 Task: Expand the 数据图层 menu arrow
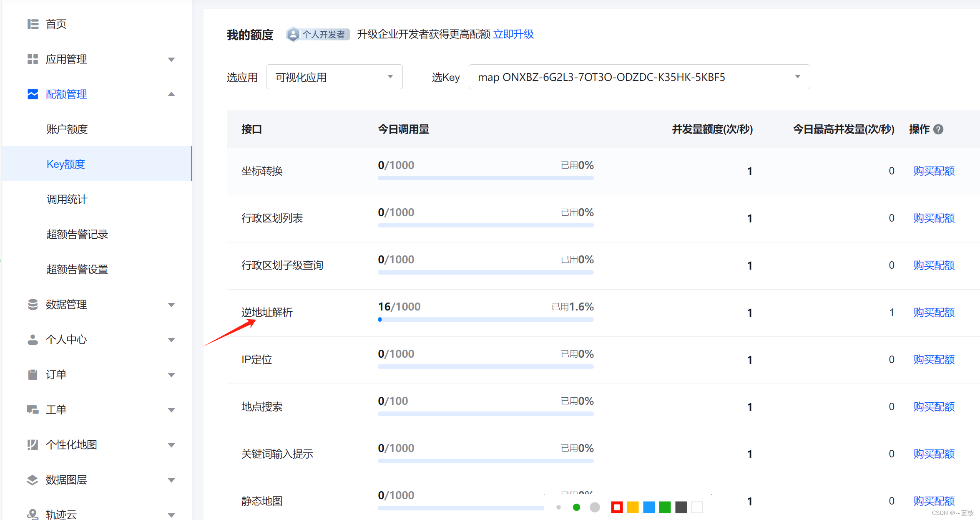tap(171, 480)
